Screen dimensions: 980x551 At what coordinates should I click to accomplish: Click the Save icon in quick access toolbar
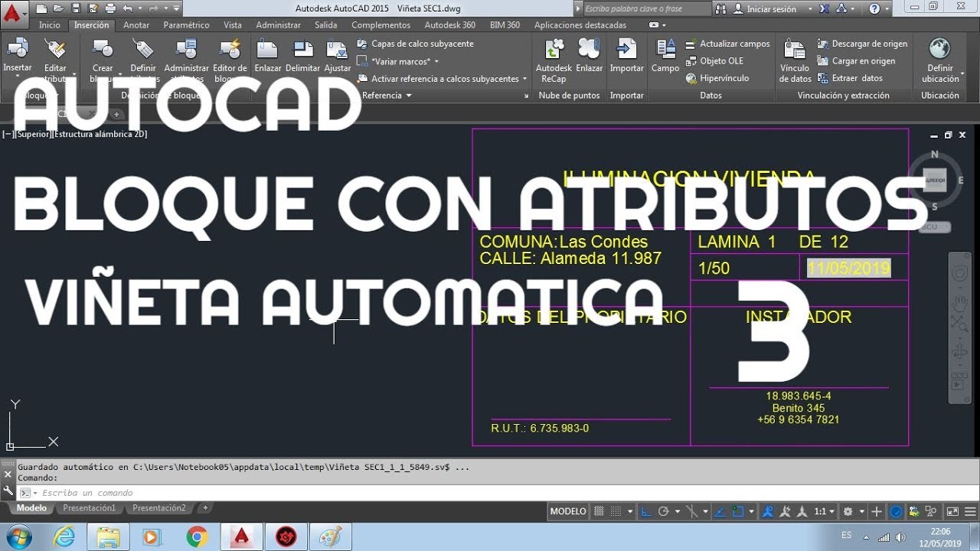point(75,9)
